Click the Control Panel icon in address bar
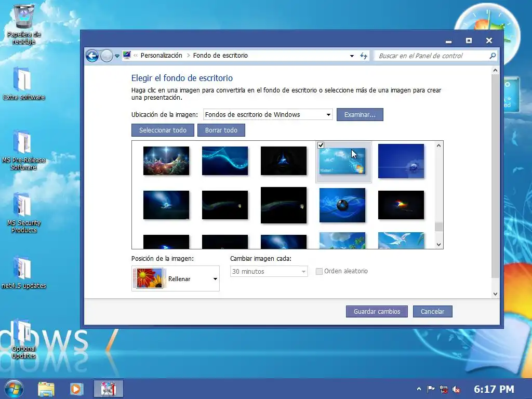 (127, 55)
